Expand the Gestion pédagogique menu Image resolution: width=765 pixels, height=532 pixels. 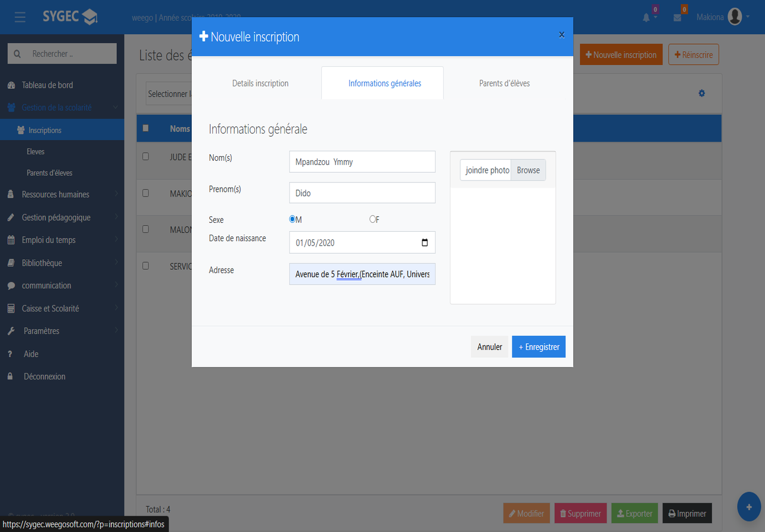point(62,217)
